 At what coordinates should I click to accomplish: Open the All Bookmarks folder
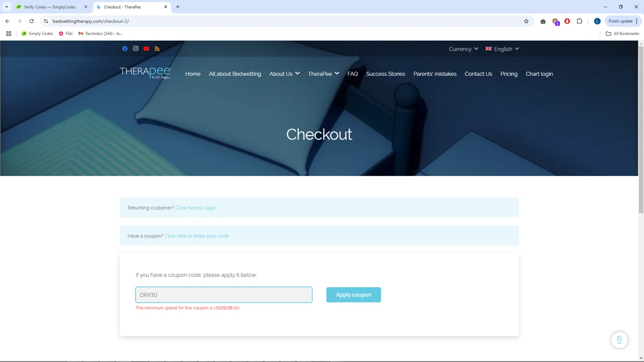[622, 33]
